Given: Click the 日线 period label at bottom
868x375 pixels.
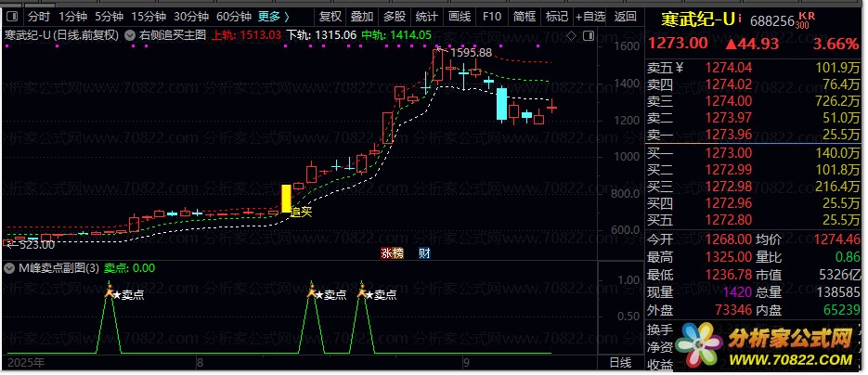Looking at the screenshot, I should point(620,363).
